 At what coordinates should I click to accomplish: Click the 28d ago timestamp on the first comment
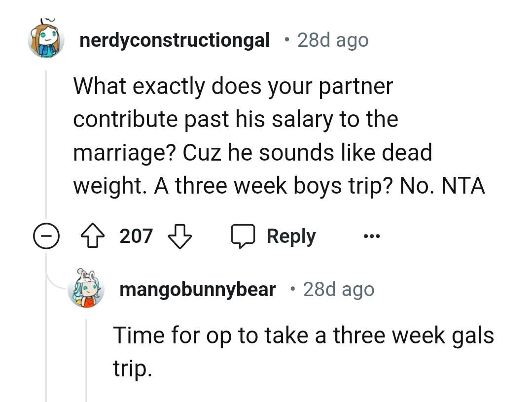click(x=332, y=39)
